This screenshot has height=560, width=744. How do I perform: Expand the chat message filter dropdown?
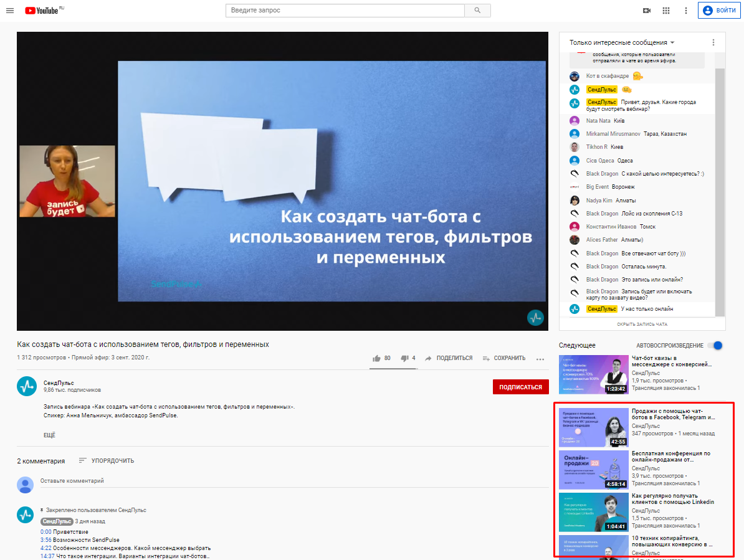pos(622,43)
